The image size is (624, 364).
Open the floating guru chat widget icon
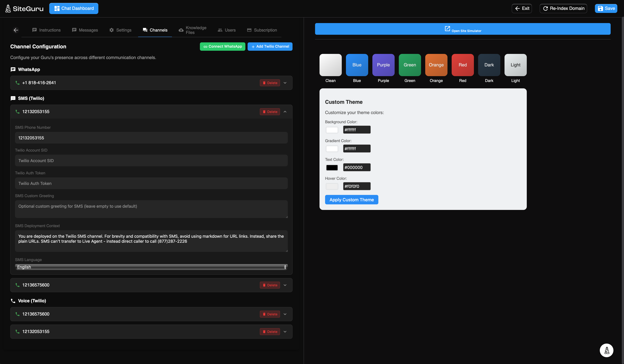coord(606,350)
